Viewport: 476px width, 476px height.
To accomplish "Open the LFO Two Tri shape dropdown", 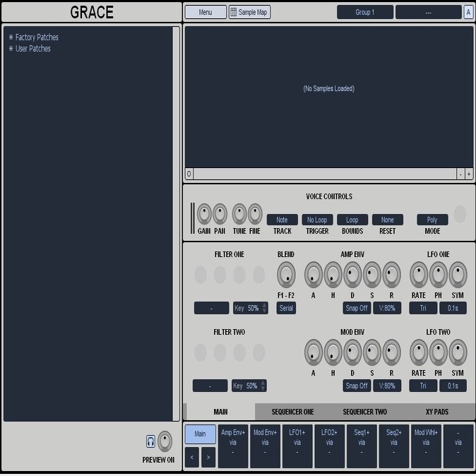I will (x=423, y=386).
